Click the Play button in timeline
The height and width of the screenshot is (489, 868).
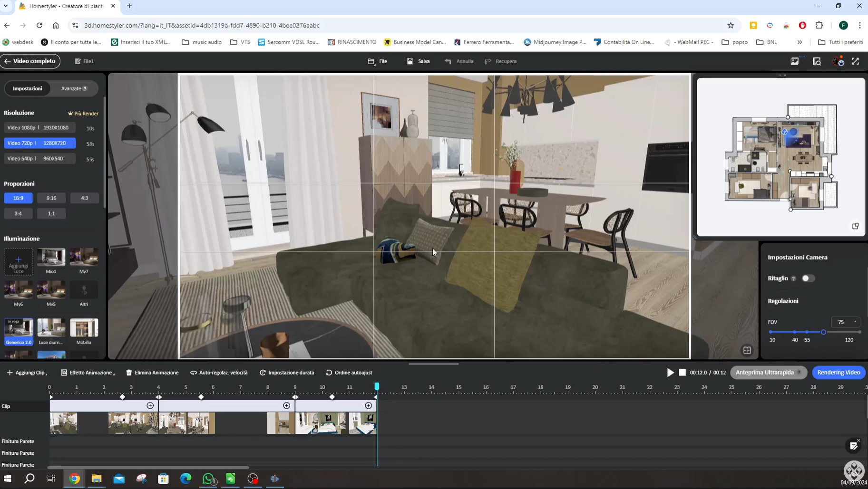[x=670, y=373]
